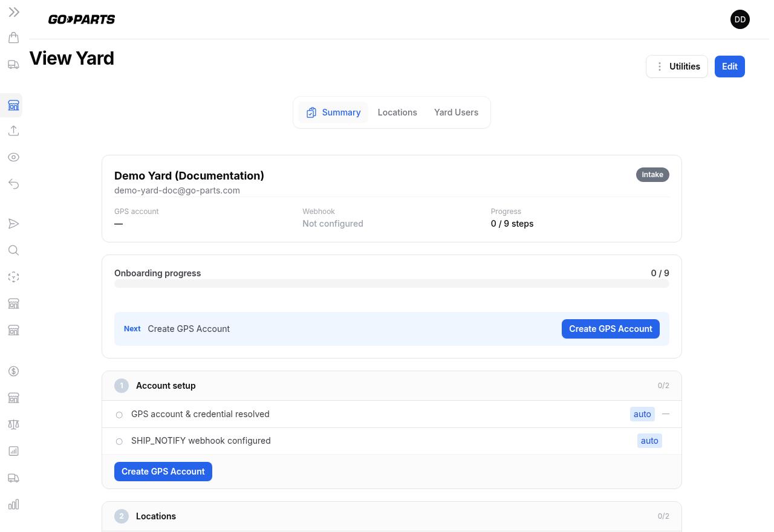Screen dimensions: 774x532
Task: Expand the sidebar with the double-chevron icon
Action: [14, 12]
